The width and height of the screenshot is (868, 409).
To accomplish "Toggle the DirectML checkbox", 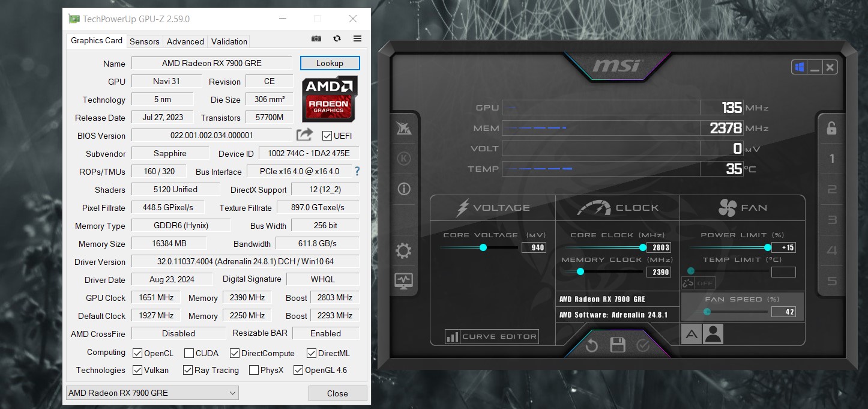I will pos(312,353).
